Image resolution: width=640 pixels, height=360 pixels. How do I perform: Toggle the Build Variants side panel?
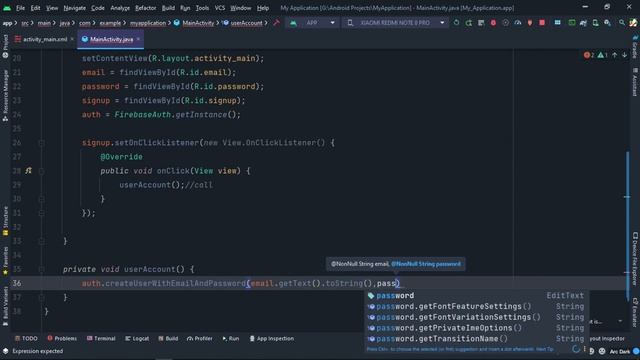(x=5, y=306)
